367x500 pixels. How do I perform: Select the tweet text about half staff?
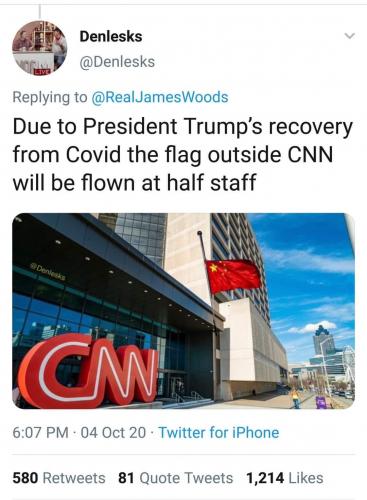(x=183, y=154)
